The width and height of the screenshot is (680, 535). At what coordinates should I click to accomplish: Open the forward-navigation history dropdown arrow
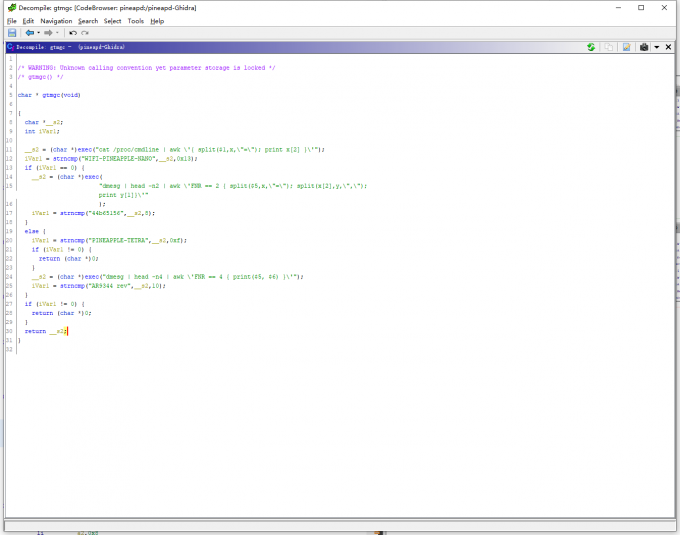[57, 33]
